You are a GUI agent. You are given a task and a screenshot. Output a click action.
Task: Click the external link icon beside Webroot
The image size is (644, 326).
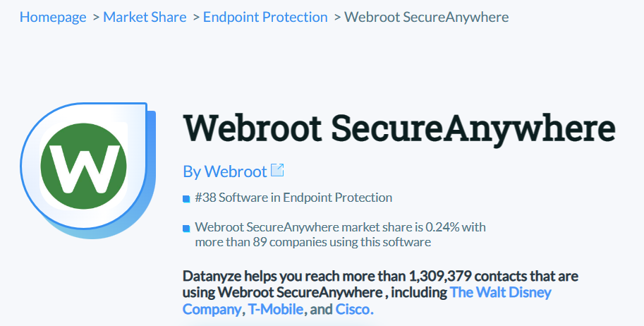tap(277, 170)
